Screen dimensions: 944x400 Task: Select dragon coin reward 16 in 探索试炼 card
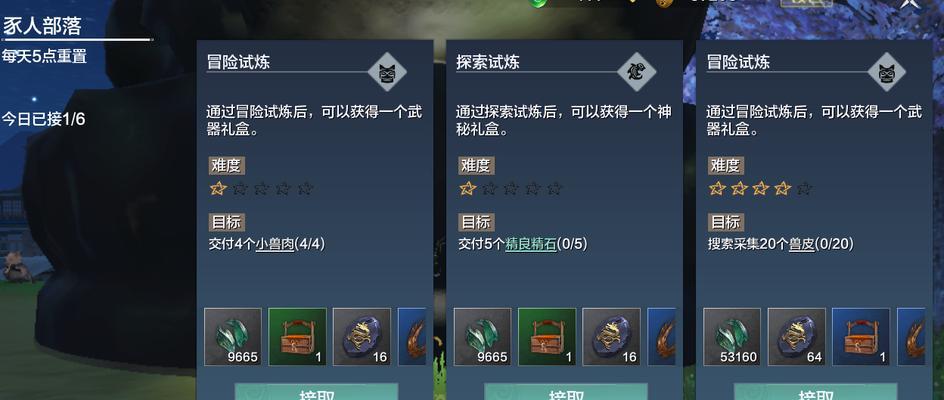612,337
